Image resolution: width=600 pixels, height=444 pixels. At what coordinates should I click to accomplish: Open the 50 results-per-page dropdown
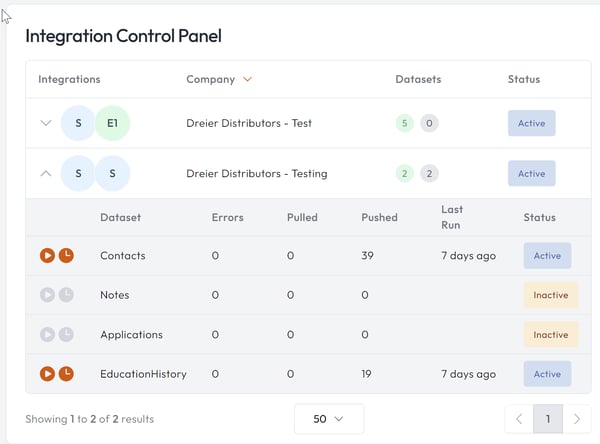pyautogui.click(x=328, y=419)
